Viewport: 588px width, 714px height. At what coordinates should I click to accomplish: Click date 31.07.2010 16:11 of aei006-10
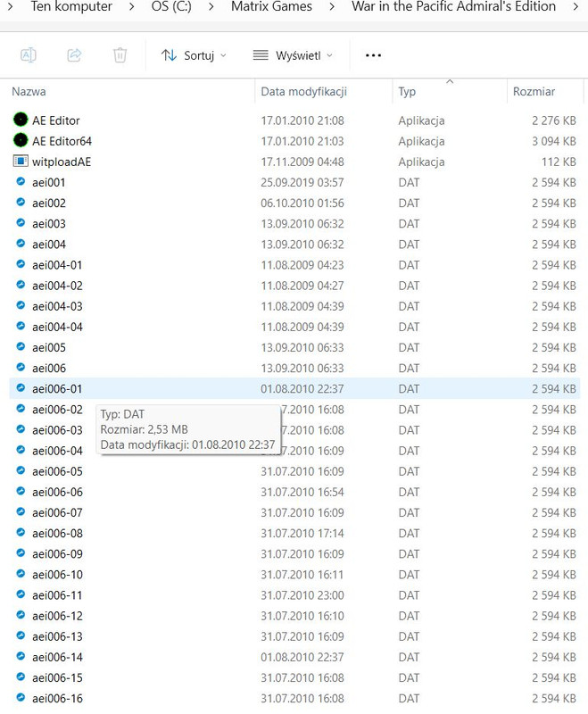302,575
